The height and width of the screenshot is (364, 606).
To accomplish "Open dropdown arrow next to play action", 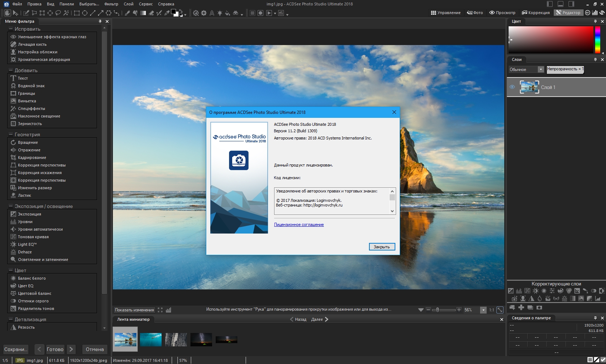I will pyautogui.click(x=275, y=13).
